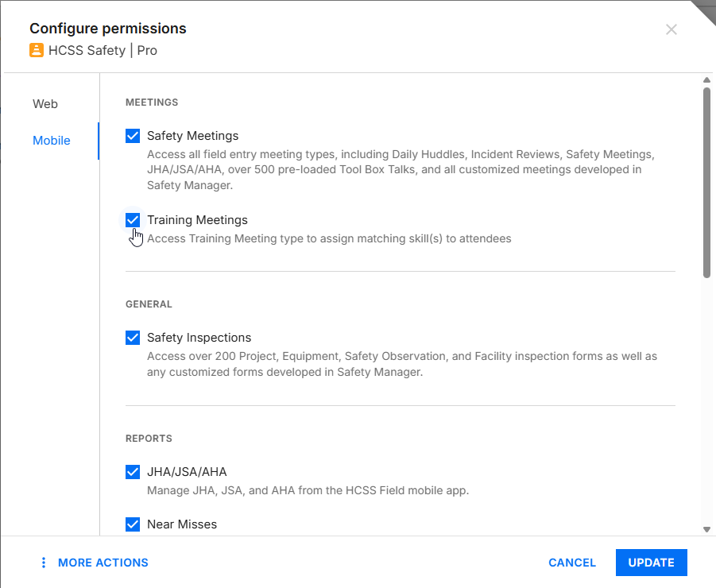This screenshot has width=716, height=588.
Task: Select the Mobile tab
Action: point(52,141)
